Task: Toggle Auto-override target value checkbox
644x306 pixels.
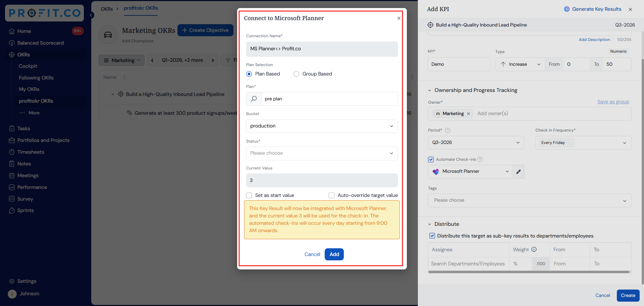Action: coord(332,195)
